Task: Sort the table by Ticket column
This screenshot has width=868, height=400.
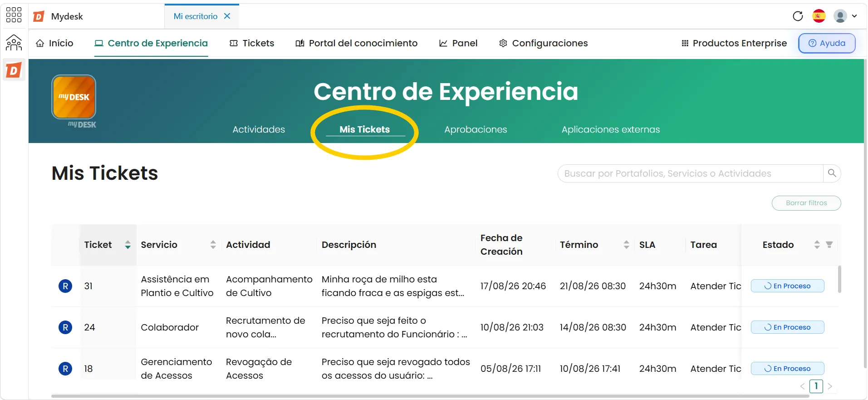Action: [x=128, y=245]
